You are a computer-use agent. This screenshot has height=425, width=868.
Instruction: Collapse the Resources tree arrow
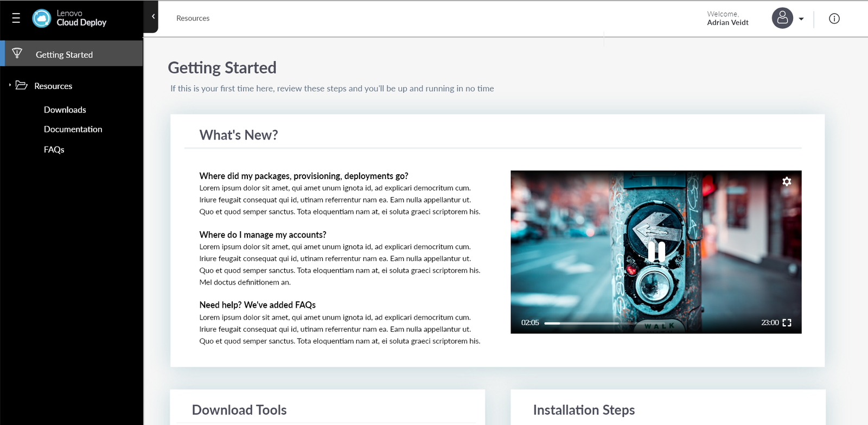10,85
